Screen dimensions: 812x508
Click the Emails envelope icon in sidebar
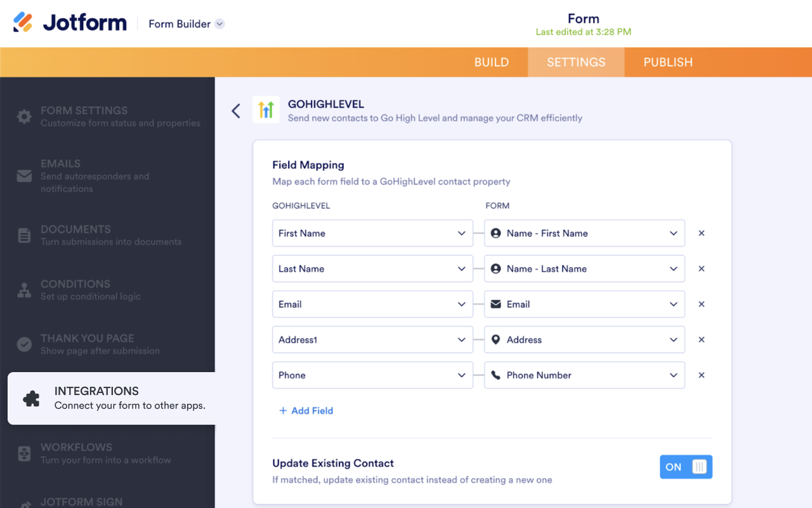24,176
